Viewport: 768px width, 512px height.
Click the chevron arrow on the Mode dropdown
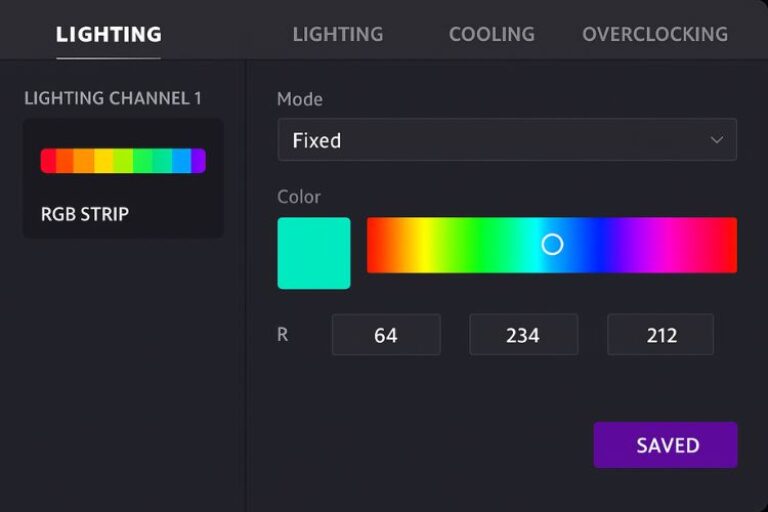(x=716, y=141)
